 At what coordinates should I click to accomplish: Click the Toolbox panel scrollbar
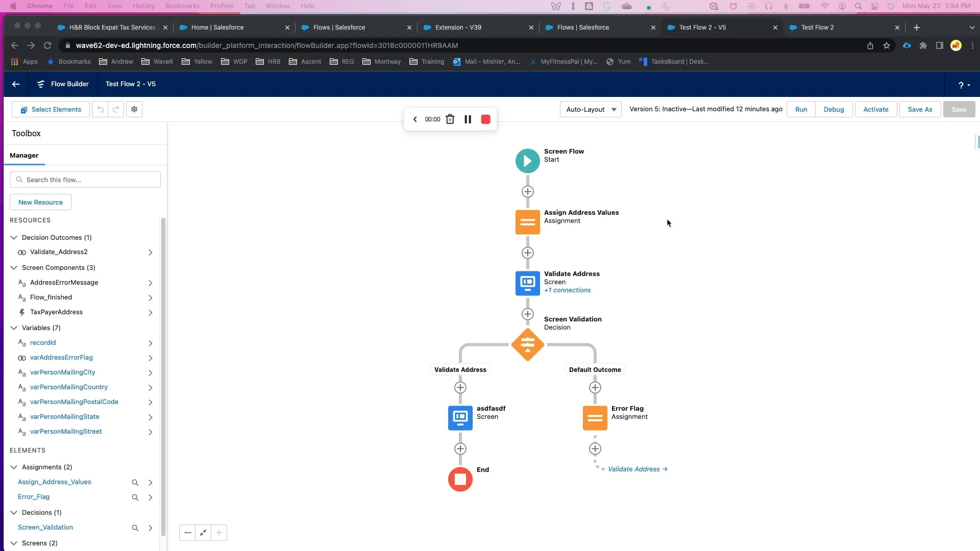point(163,378)
